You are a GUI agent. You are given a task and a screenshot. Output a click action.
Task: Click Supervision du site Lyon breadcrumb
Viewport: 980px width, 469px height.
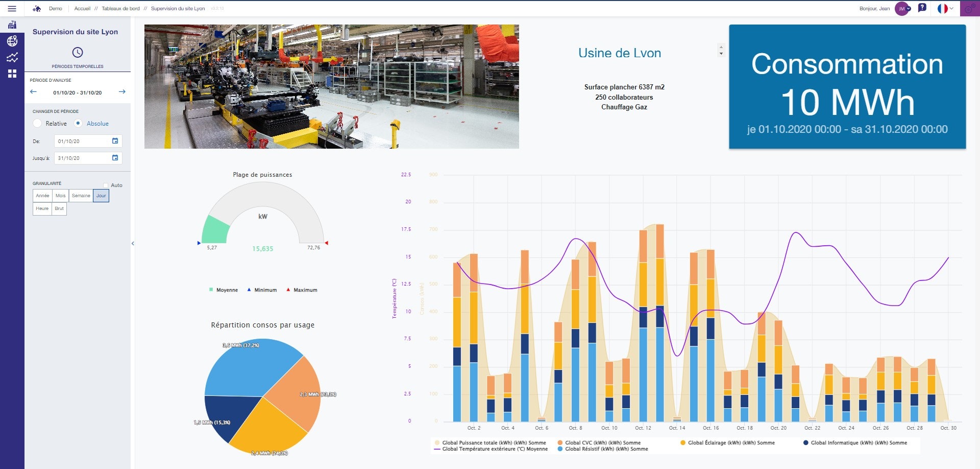pyautogui.click(x=178, y=9)
